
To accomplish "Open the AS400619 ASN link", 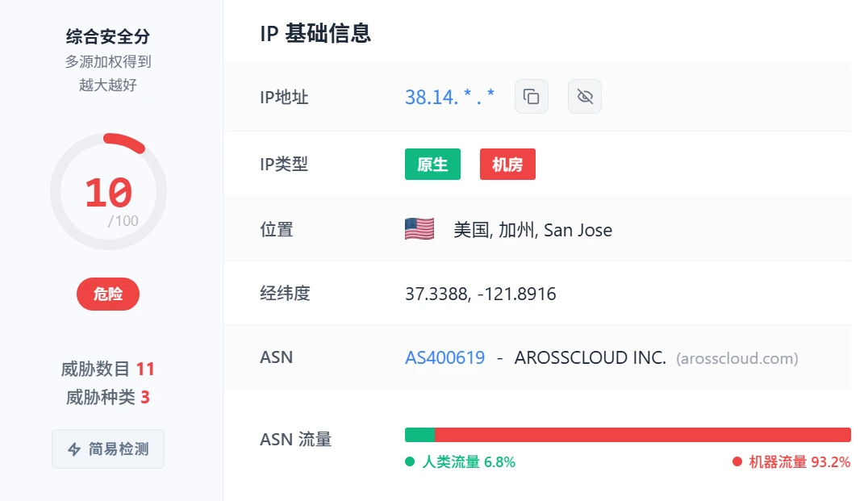I will [444, 357].
